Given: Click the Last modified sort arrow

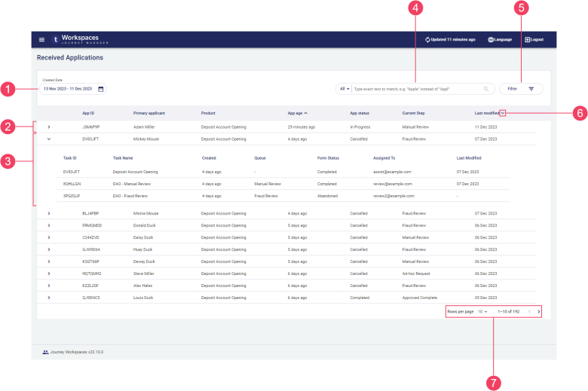Looking at the screenshot, I should (x=503, y=113).
